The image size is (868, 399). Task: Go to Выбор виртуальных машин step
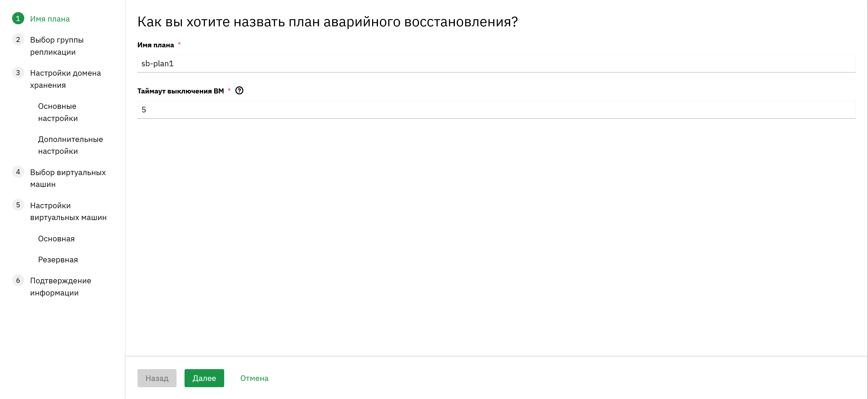[x=68, y=178]
